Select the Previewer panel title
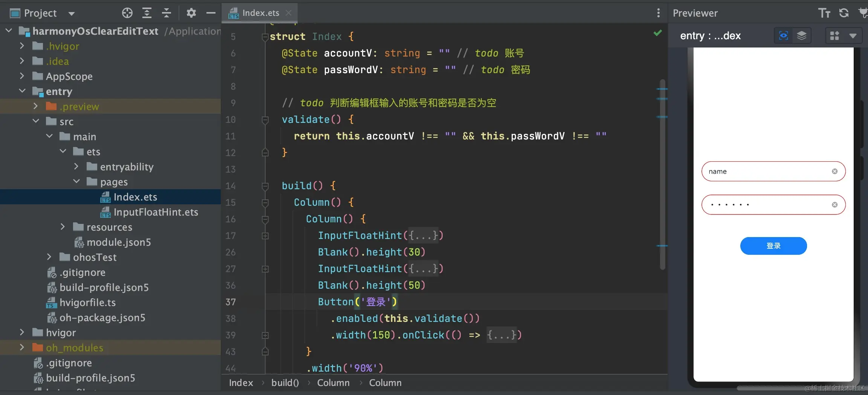Viewport: 868px width, 395px height. pyautogui.click(x=695, y=13)
